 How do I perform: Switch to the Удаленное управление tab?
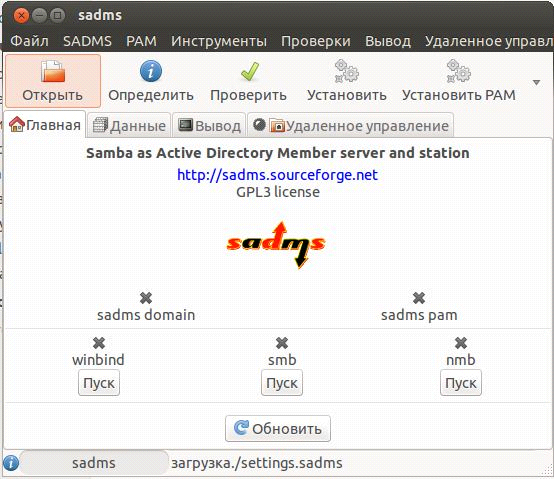click(350, 125)
